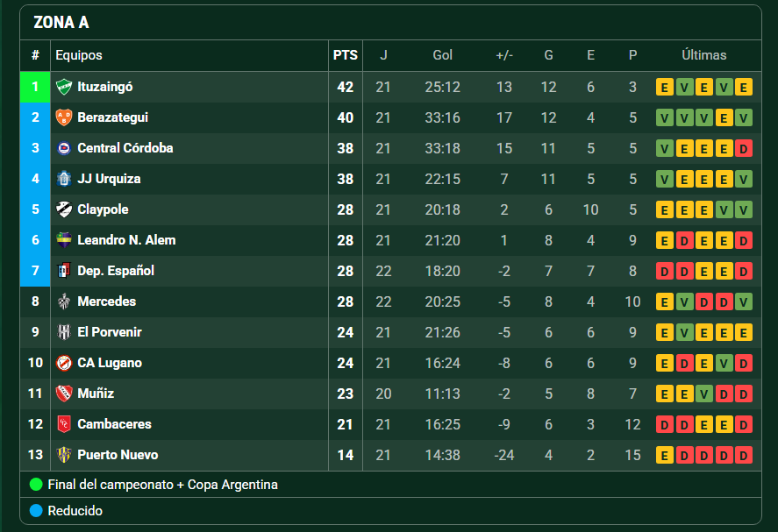The width and height of the screenshot is (778, 532).
Task: Click the Cambaceres red shield crest
Action: 64,424
